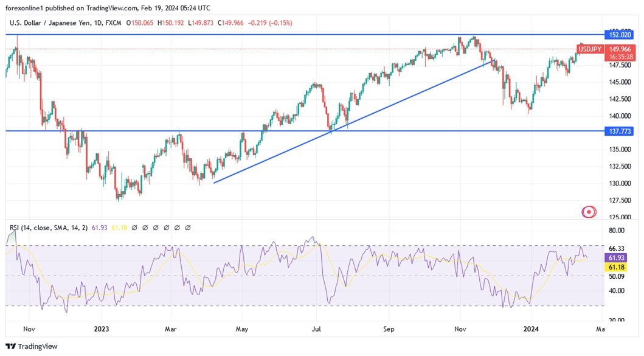Screen dimensions: 644x356
Task: Click the last crossed-circle icon in the RSI legend
Action: pos(187,227)
